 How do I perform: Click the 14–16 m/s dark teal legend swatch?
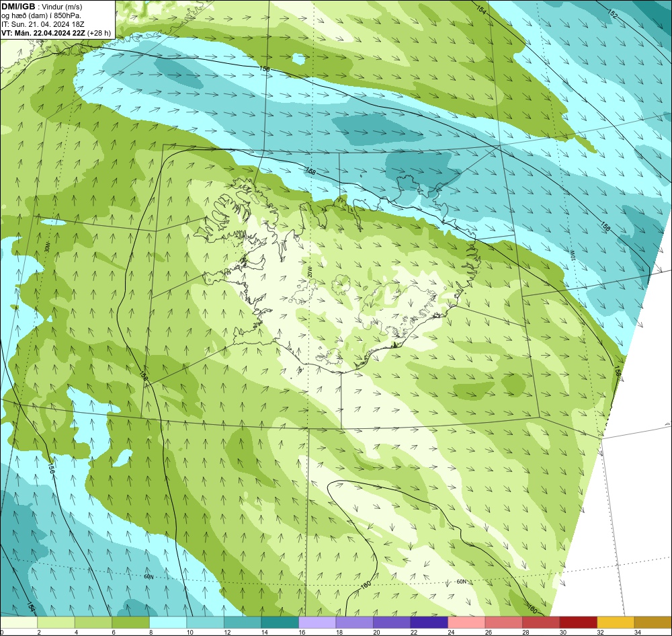click(280, 623)
